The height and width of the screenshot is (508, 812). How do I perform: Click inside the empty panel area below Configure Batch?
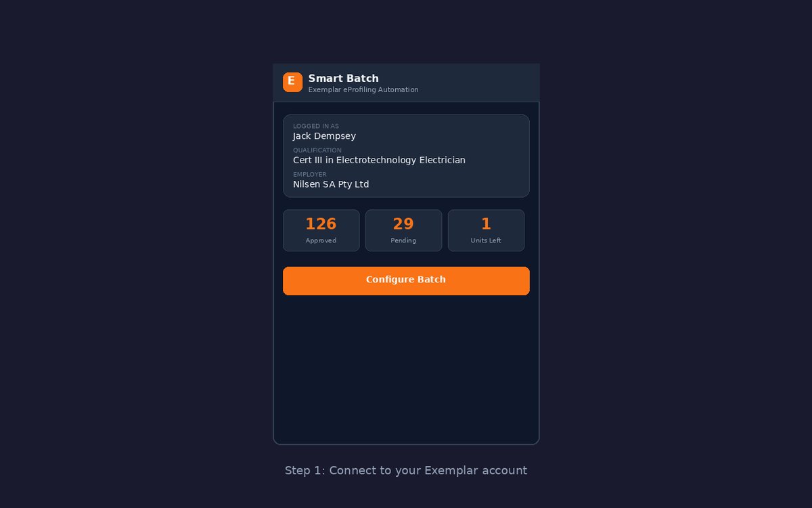coord(406,366)
